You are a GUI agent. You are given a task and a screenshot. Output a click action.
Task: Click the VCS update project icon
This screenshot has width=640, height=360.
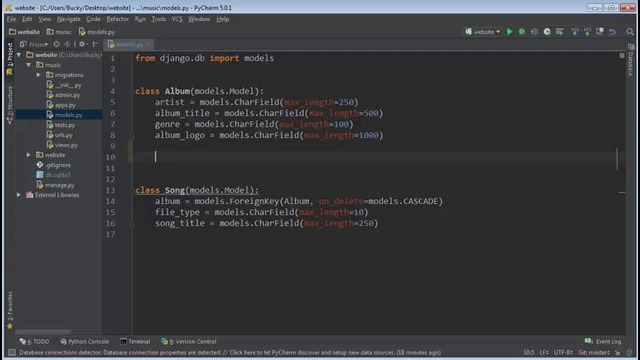pyautogui.click(x=575, y=31)
